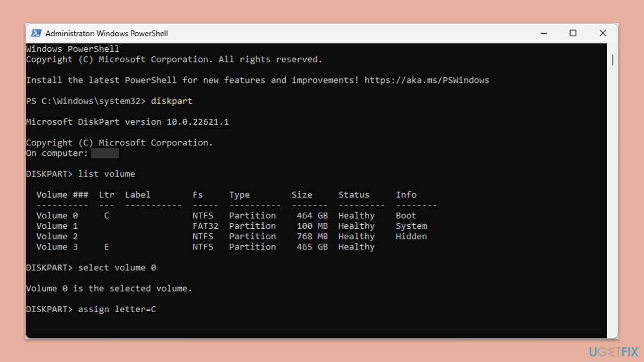
Task: Click the PowerShell icon in the title bar
Action: pos(36,33)
